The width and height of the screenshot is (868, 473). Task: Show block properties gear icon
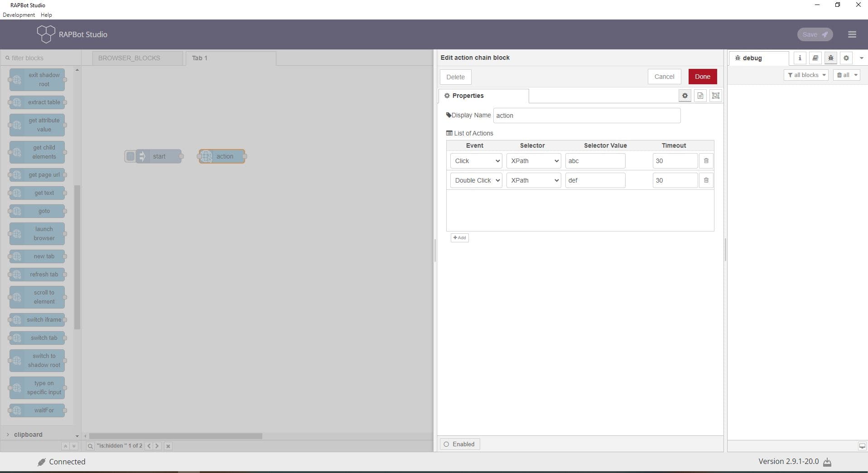[685, 96]
